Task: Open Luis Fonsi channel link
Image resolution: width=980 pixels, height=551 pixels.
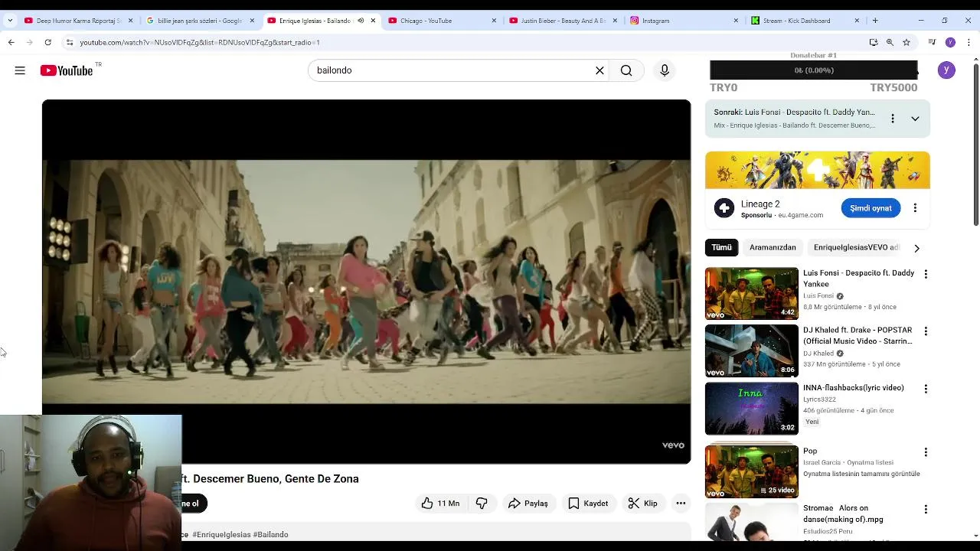Action: (818, 295)
